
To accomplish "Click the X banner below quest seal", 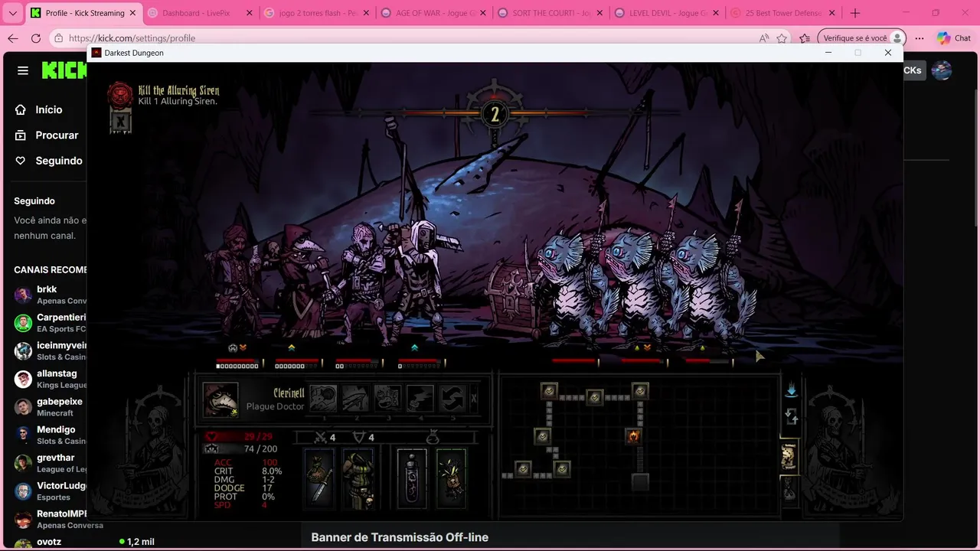I will pos(120,120).
